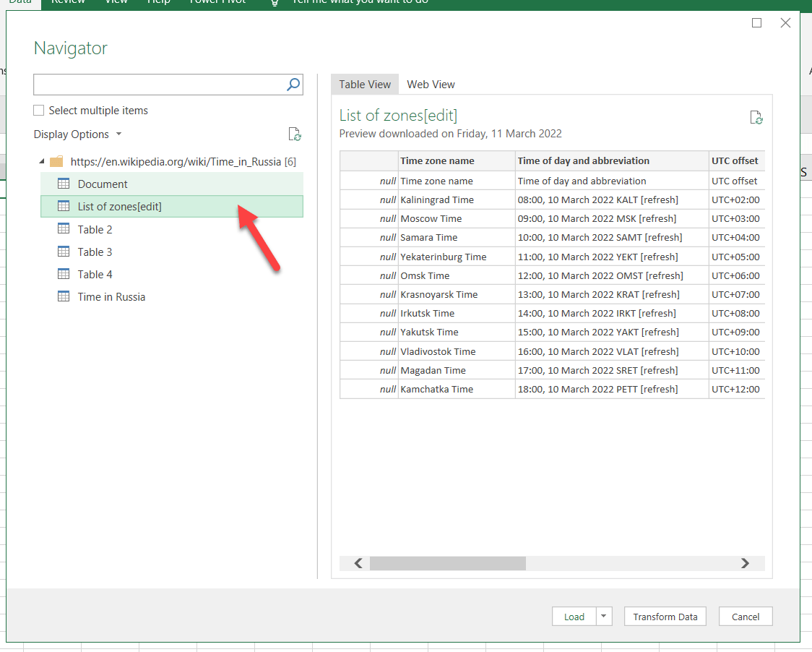This screenshot has width=812, height=652.
Task: Click inside the Navigator search field
Action: pyautogui.click(x=159, y=85)
